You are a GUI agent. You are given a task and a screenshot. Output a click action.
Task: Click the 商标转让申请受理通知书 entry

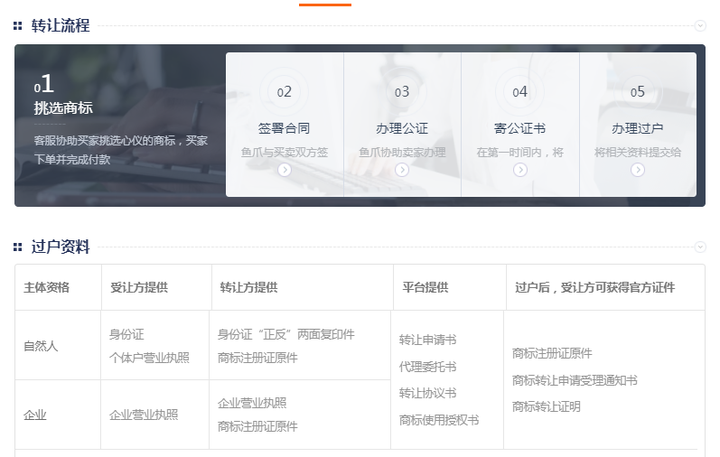(575, 380)
